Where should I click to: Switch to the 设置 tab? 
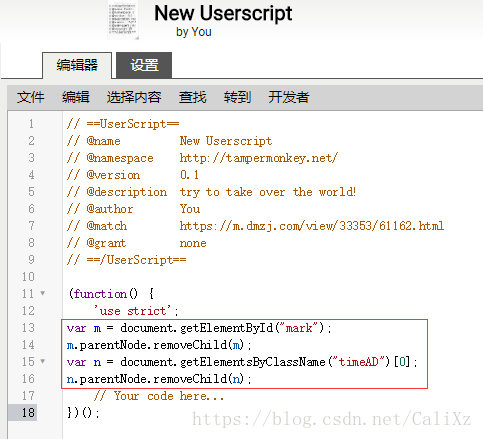tap(144, 65)
